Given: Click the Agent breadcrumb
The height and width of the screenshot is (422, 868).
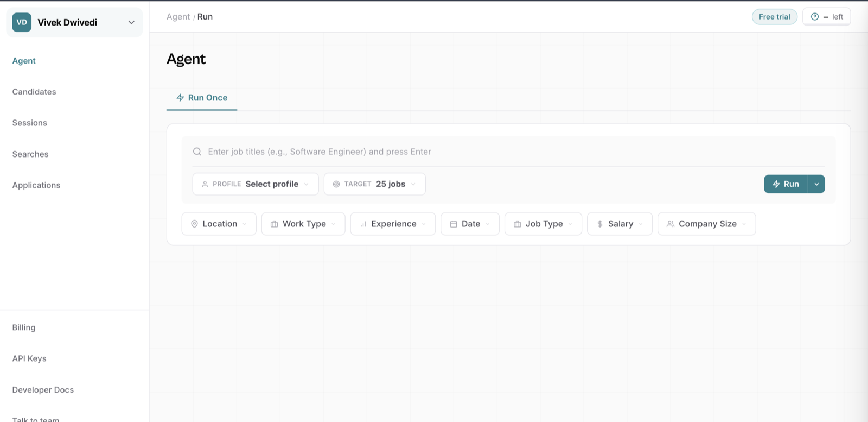Looking at the screenshot, I should 178,17.
